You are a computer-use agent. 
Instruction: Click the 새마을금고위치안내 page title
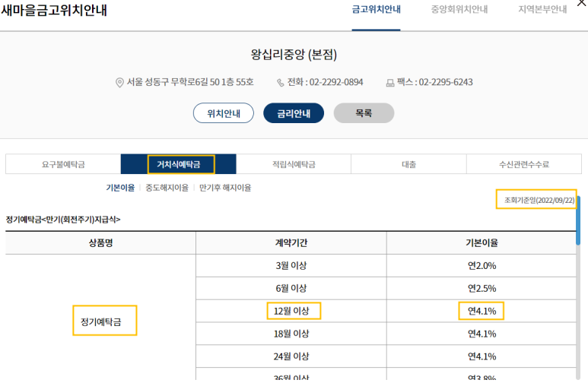54,10
